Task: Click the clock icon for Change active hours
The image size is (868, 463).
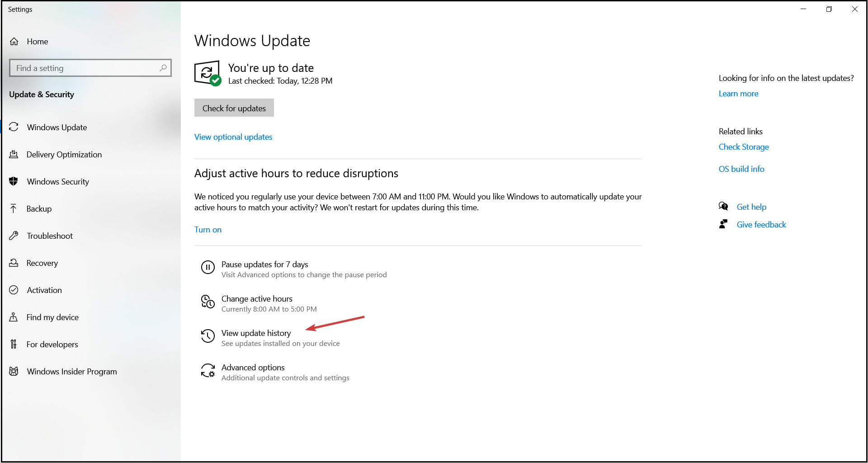Action: (x=208, y=302)
